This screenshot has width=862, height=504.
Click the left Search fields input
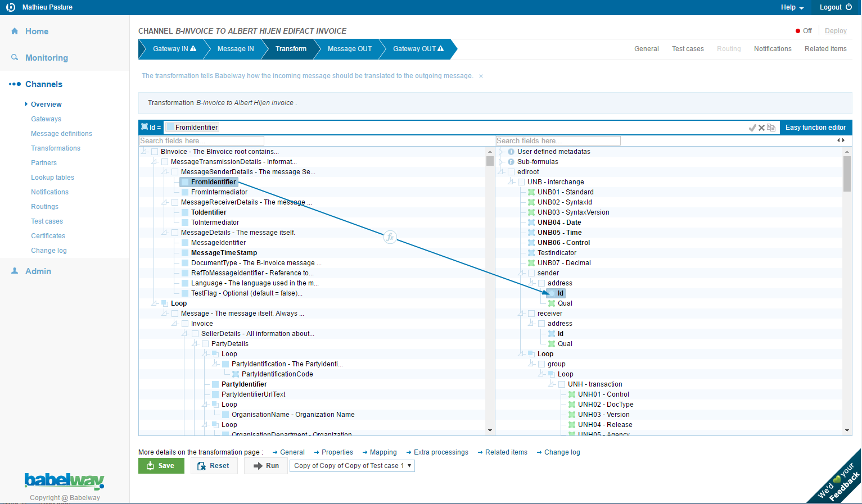pyautogui.click(x=201, y=141)
